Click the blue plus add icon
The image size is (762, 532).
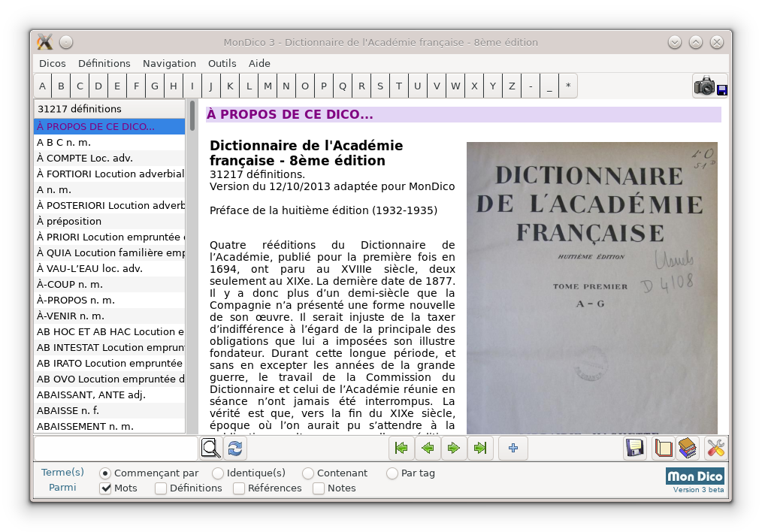coord(513,448)
